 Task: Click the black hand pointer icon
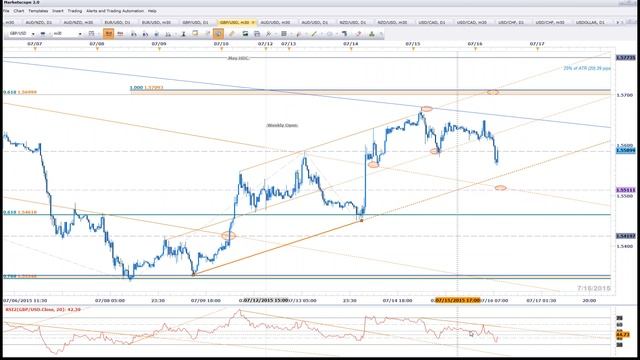344,34
